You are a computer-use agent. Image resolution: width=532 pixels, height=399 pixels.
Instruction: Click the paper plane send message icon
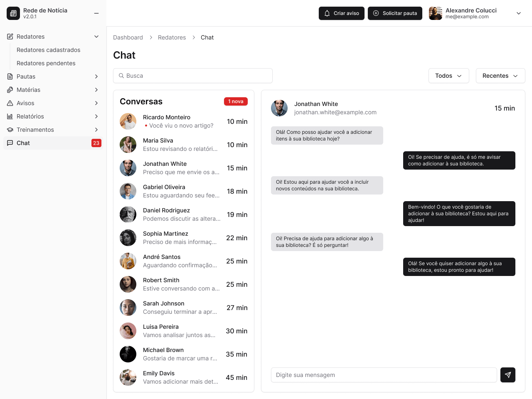(507, 375)
